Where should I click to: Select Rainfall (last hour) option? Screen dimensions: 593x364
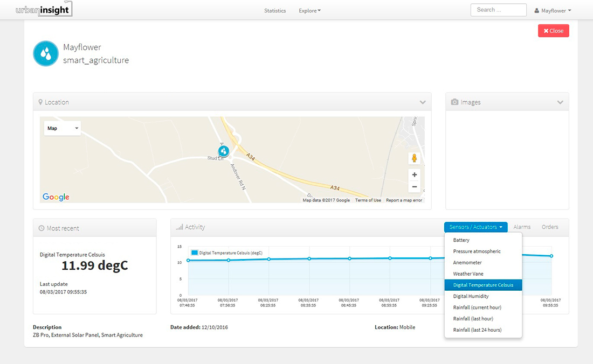click(x=484, y=319)
